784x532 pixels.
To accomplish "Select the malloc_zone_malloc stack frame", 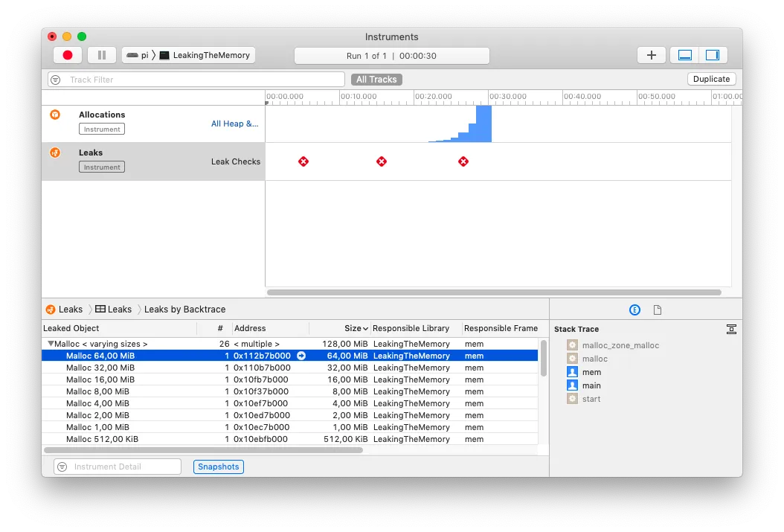I will point(614,345).
